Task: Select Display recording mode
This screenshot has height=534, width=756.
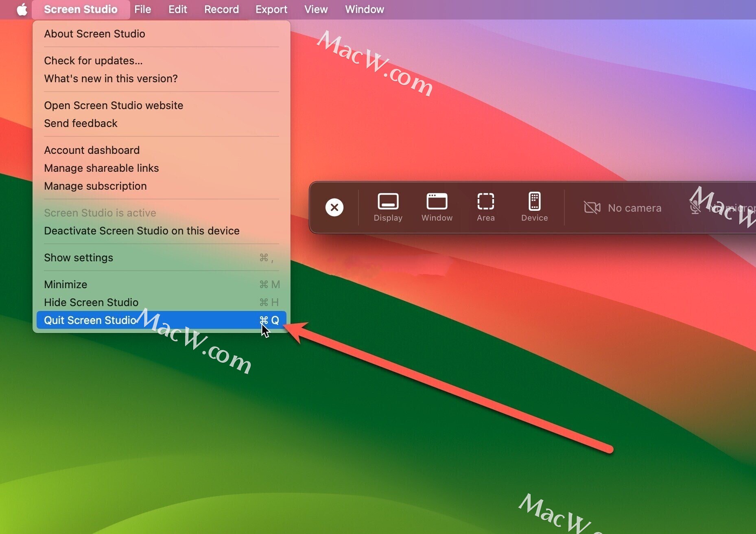Action: click(388, 207)
